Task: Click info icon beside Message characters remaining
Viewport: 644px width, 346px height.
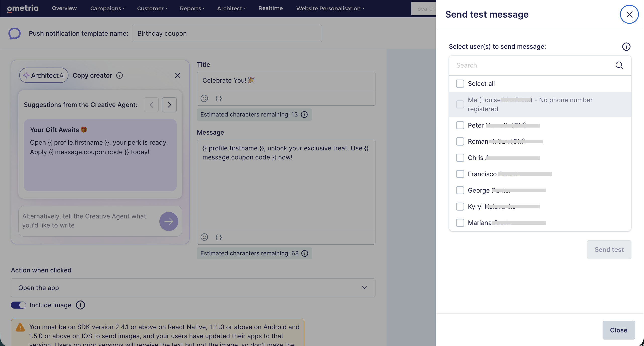Action: click(x=305, y=253)
